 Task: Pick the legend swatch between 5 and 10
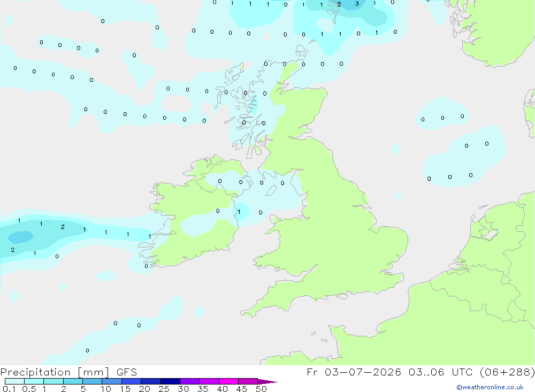(x=93, y=381)
